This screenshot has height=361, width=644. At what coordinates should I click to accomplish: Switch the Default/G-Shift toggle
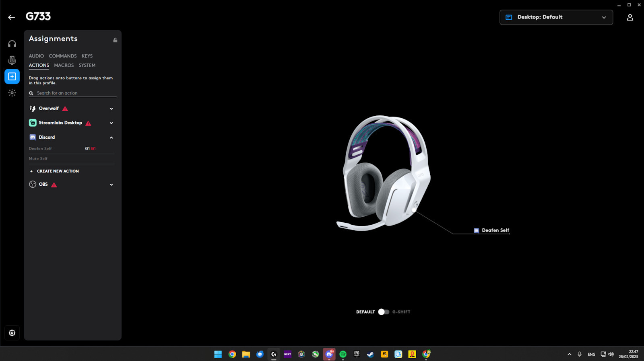click(383, 312)
